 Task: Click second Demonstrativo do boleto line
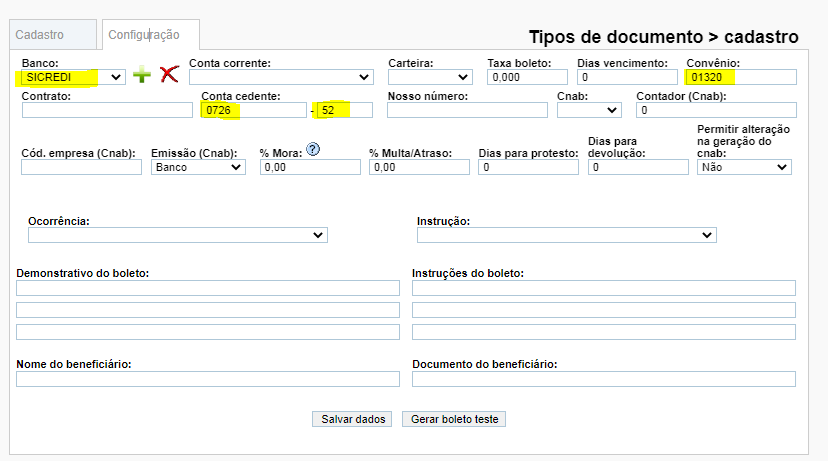coord(208,310)
